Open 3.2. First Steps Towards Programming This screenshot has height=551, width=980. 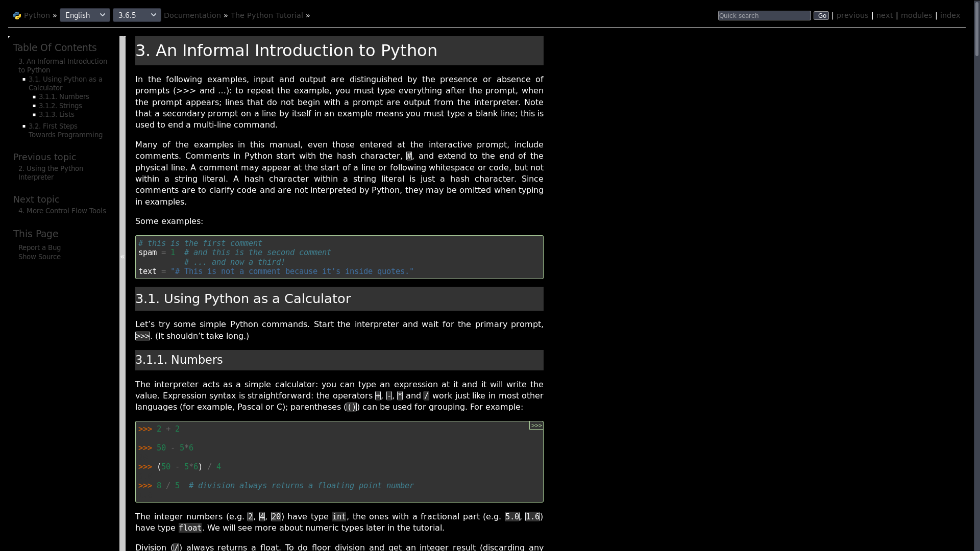(65, 130)
